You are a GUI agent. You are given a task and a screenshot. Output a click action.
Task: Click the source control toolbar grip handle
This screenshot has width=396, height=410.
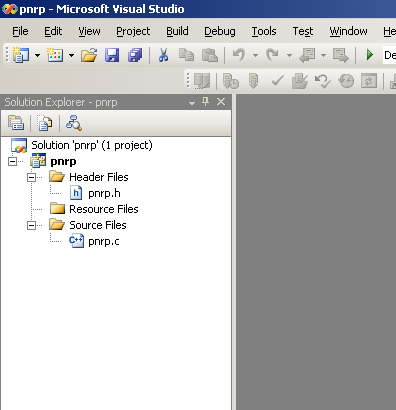pyautogui.click(x=188, y=81)
